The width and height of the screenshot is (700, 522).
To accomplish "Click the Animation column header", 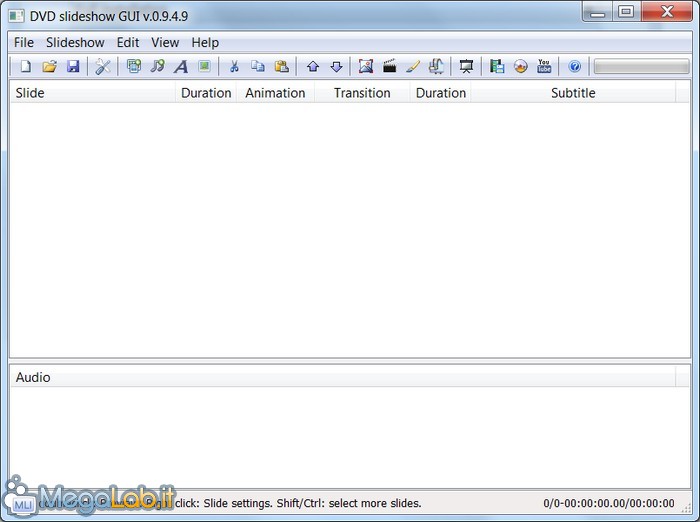I will click(275, 93).
